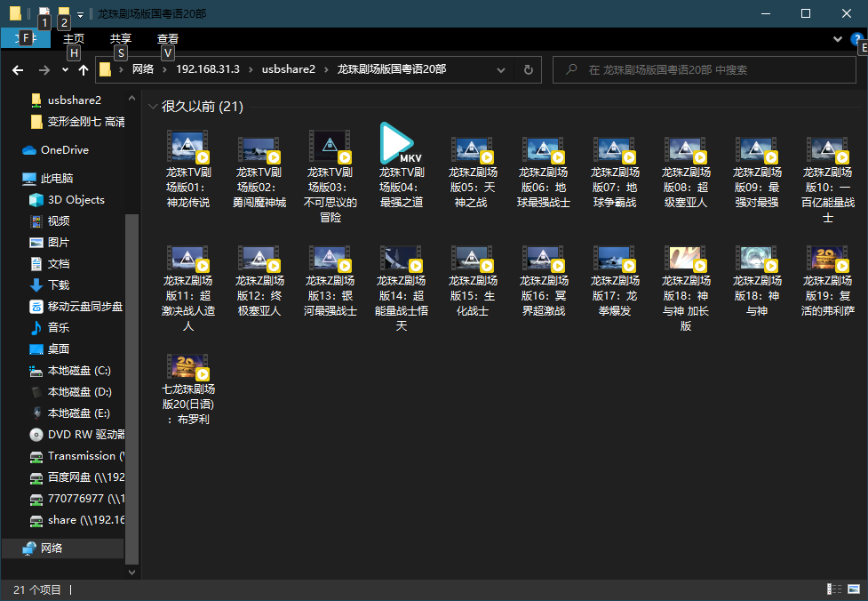
Task: Select 龙珠Z剧场版12：终极塞亚人
Action: tap(259, 281)
